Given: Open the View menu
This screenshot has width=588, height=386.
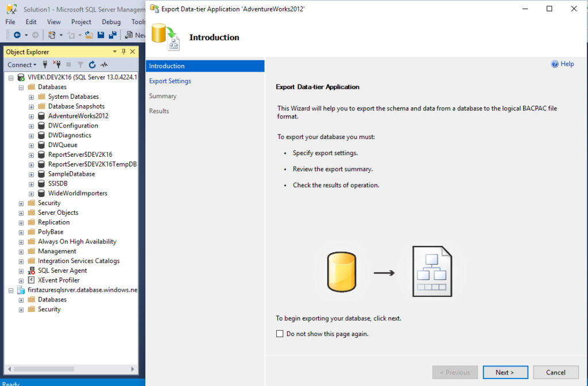Looking at the screenshot, I should [x=53, y=21].
